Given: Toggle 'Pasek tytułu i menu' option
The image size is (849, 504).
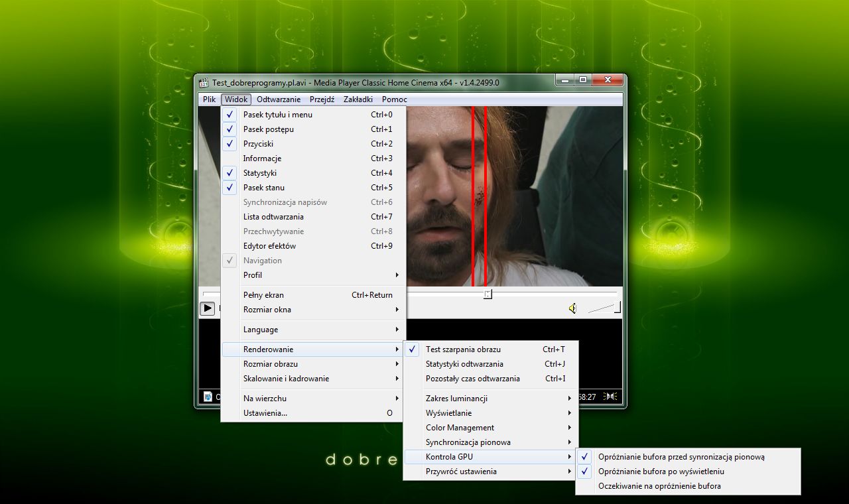Looking at the screenshot, I should pos(312,115).
